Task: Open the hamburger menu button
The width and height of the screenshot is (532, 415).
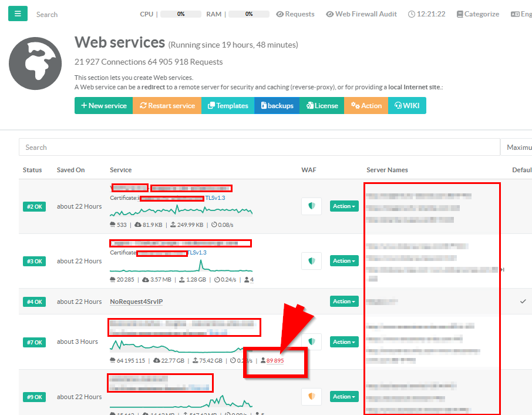Action: click(x=17, y=14)
